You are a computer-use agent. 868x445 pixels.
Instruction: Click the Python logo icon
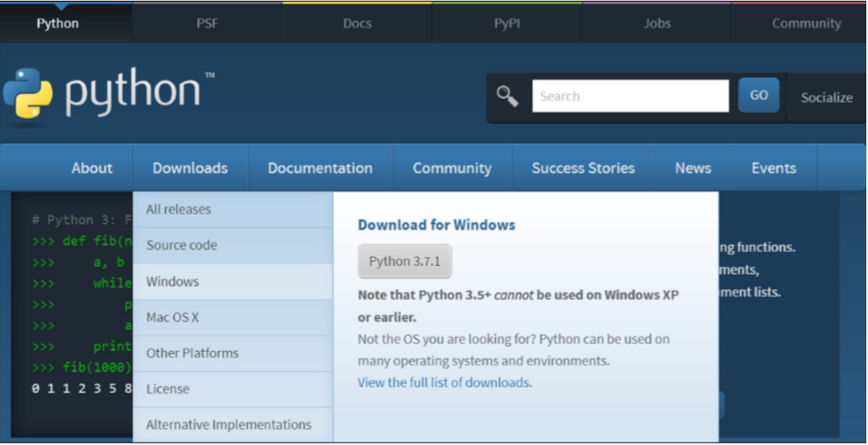click(x=27, y=92)
